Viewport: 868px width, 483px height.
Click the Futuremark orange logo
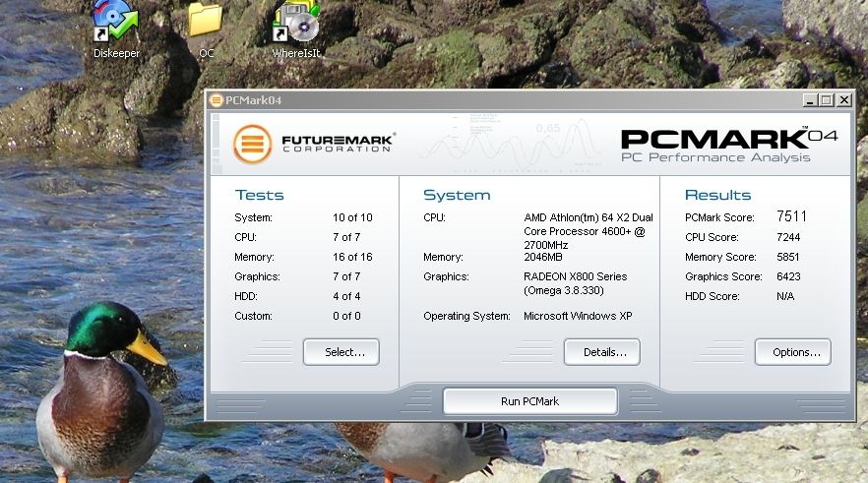click(252, 145)
